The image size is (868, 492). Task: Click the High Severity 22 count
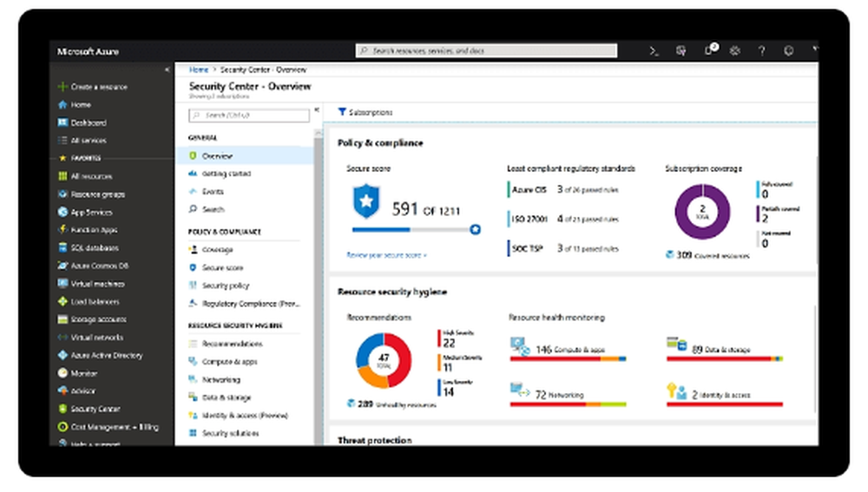pos(449,343)
